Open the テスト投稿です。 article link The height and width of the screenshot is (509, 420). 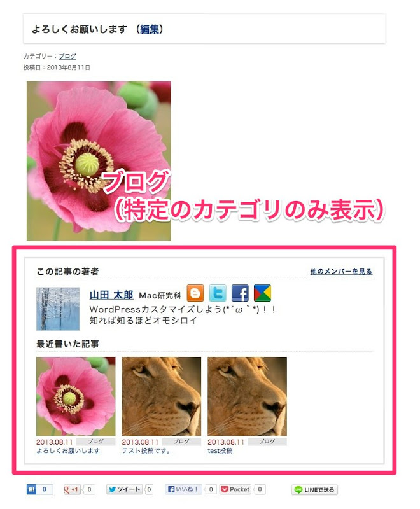coord(147,450)
